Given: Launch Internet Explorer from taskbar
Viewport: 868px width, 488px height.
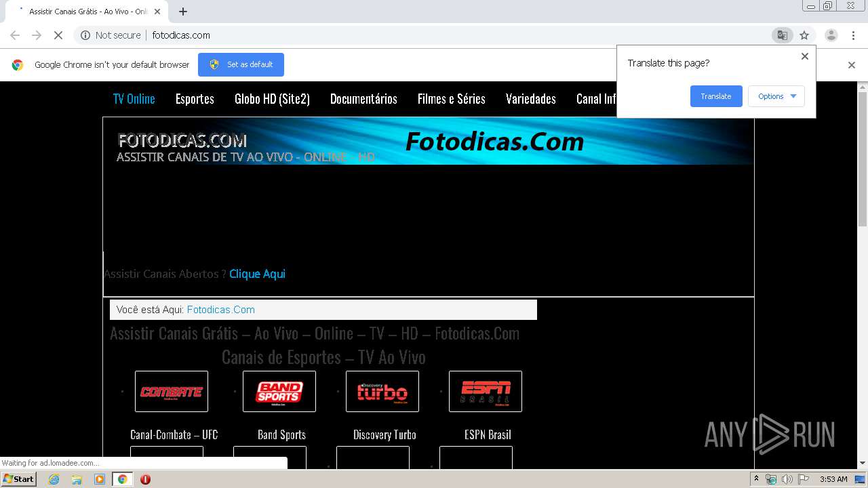Looking at the screenshot, I should coord(54,479).
